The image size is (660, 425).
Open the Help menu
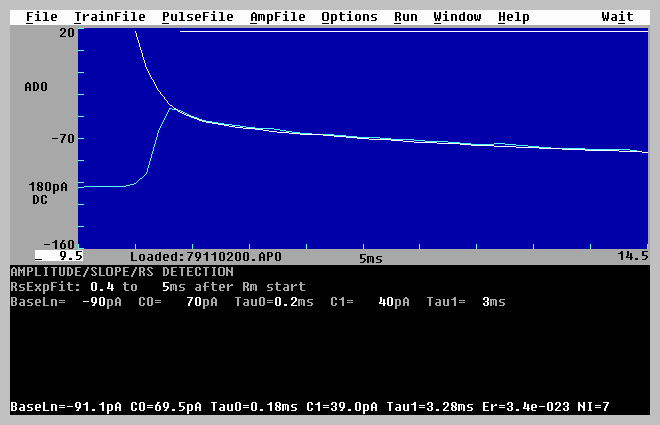514,17
